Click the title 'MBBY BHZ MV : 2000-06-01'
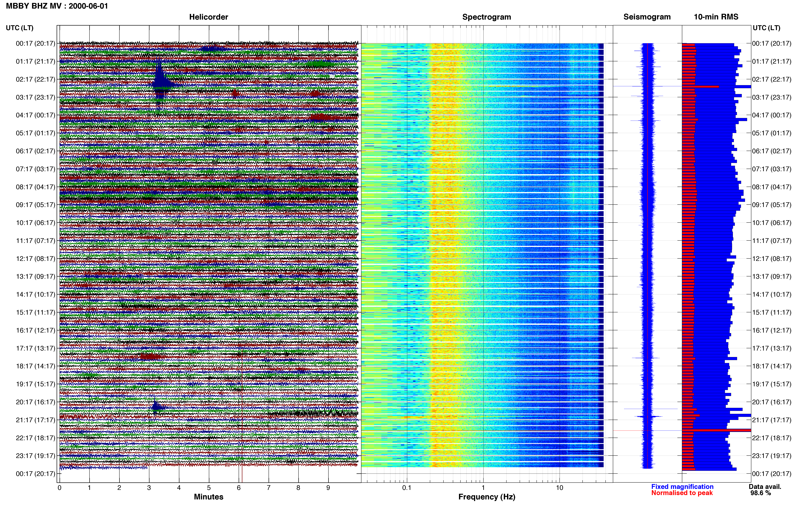 (x=57, y=6)
